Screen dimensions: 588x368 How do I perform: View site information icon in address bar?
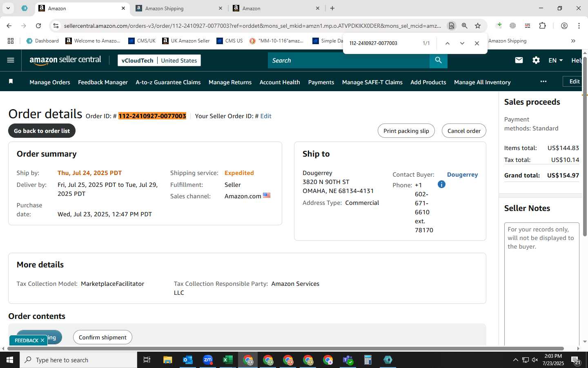56,25
